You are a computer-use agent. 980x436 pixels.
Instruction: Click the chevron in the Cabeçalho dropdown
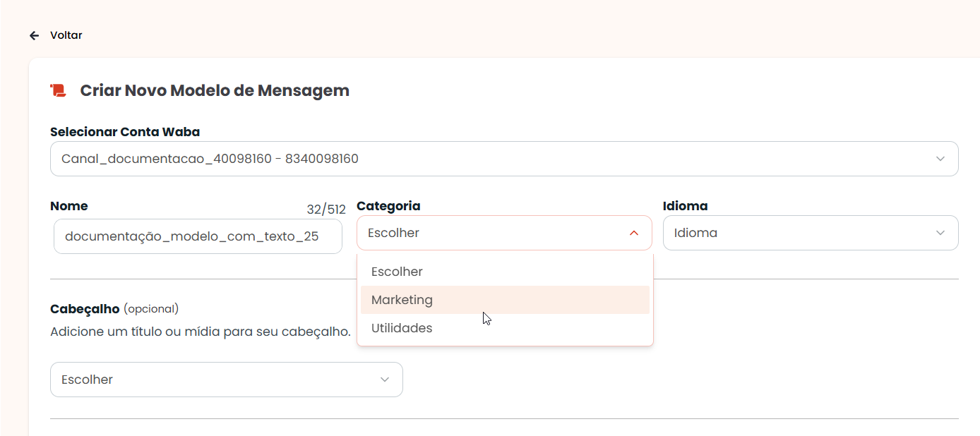click(385, 380)
